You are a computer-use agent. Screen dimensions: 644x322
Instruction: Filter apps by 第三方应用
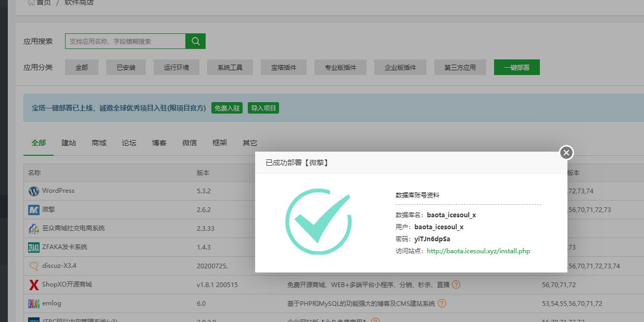460,67
